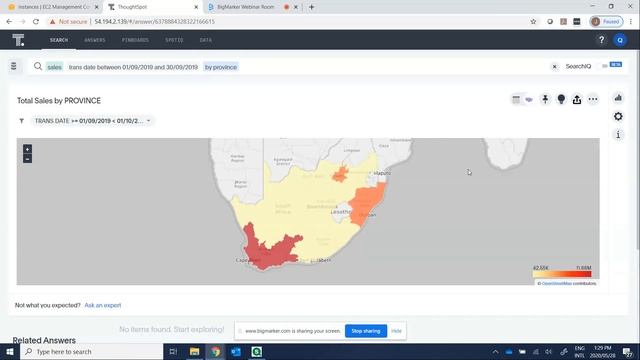The width and height of the screenshot is (640, 360).
Task: Open the more options ellipsis menu
Action: pos(593,99)
